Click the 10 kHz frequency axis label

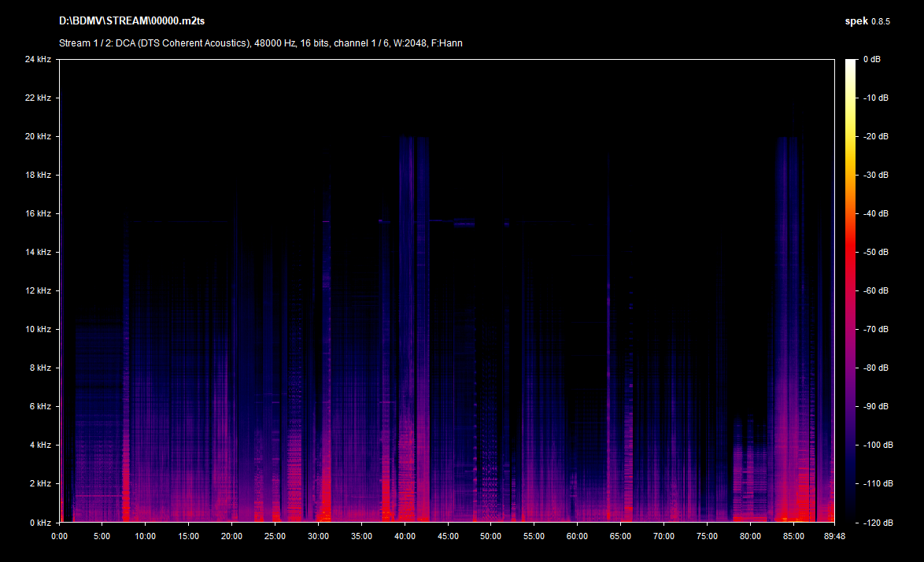point(38,329)
